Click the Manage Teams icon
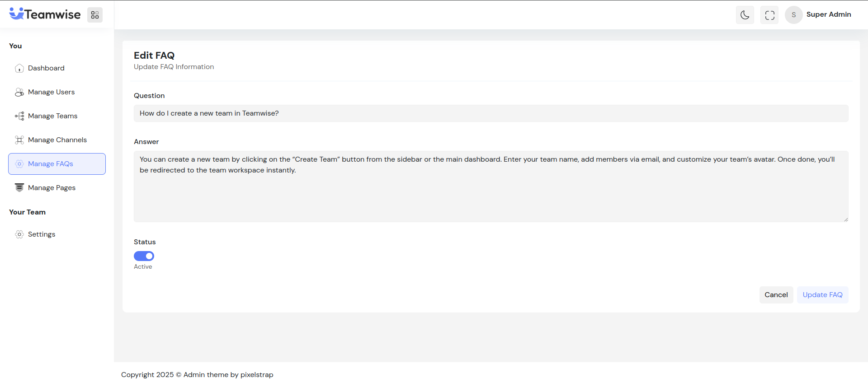The image size is (868, 387). click(x=19, y=116)
